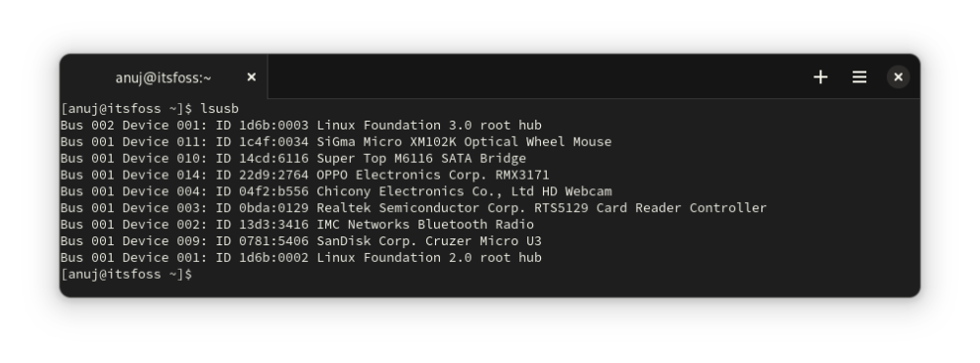The image size is (980, 363).
Task: Click the ID 1d6b:0003 value
Action: tap(262, 126)
